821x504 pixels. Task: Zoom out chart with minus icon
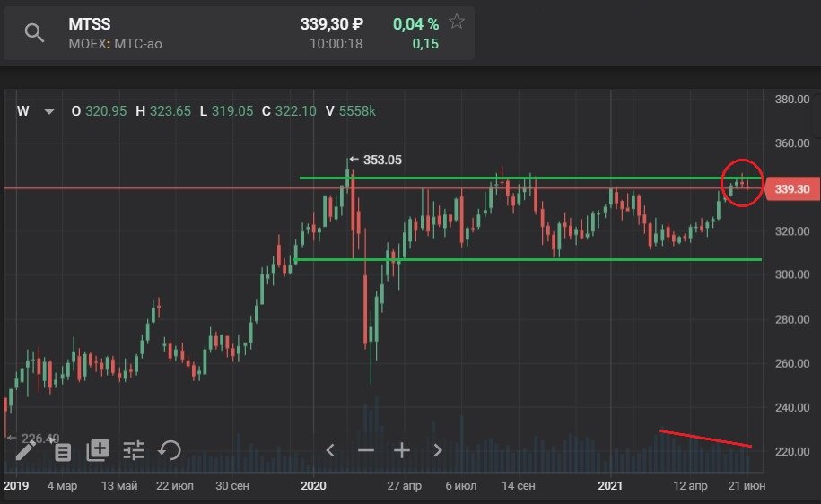pyautogui.click(x=365, y=450)
